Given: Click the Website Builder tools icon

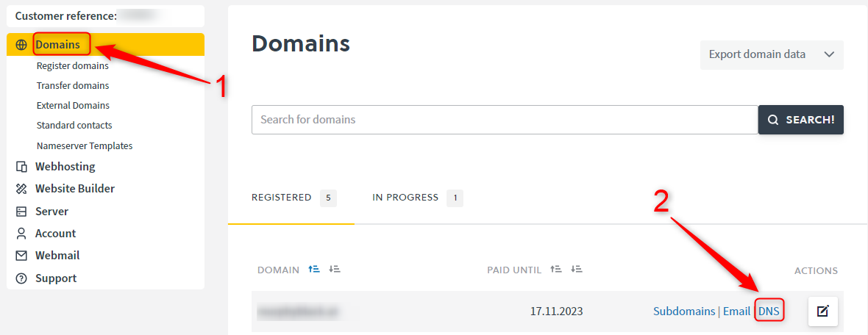Looking at the screenshot, I should tap(21, 189).
